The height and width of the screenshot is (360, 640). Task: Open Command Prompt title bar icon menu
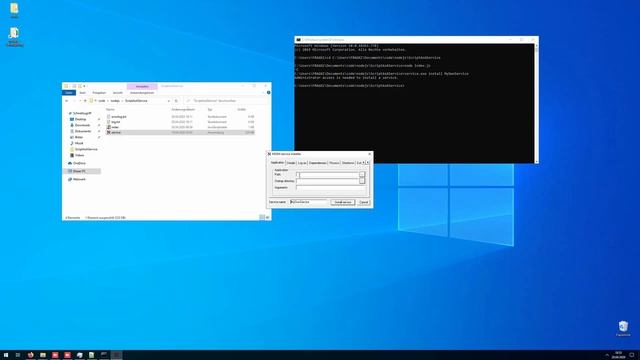[x=298, y=40]
